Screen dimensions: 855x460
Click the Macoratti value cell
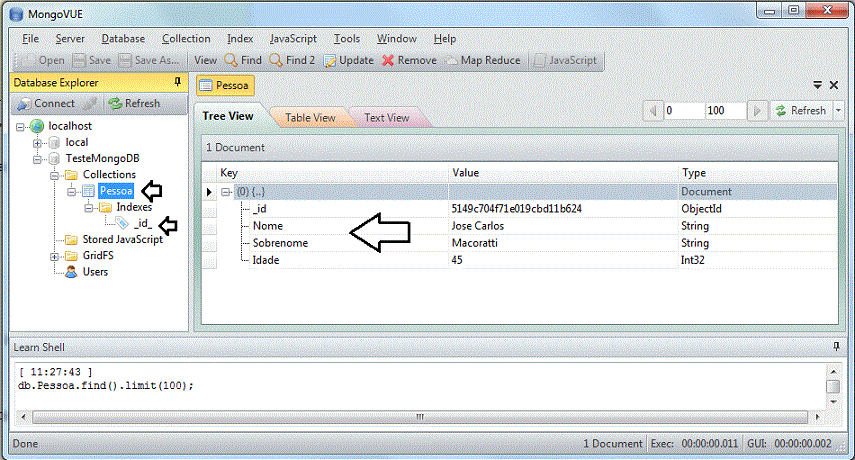click(x=563, y=243)
